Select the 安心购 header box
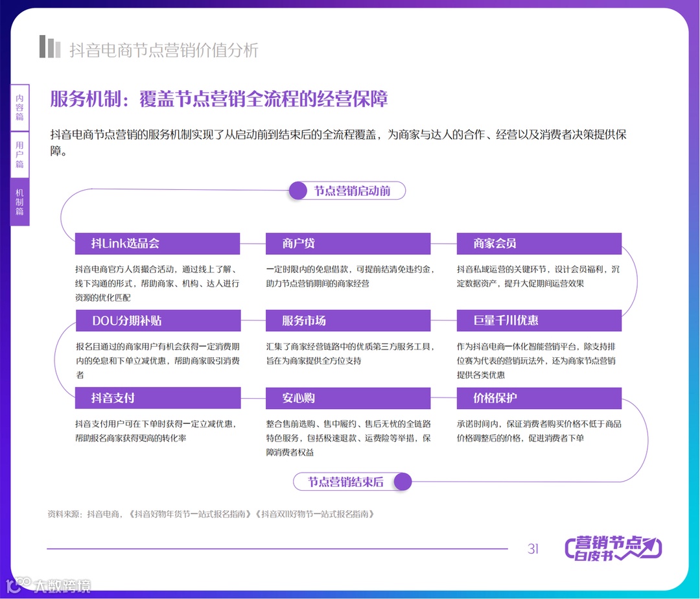Viewport: 700px width, 599px height. point(348,398)
